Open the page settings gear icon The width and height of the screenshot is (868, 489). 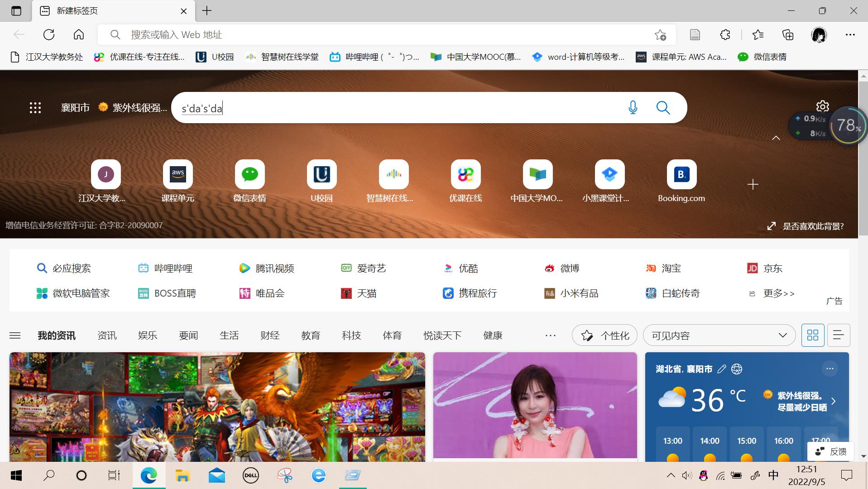pyautogui.click(x=822, y=106)
